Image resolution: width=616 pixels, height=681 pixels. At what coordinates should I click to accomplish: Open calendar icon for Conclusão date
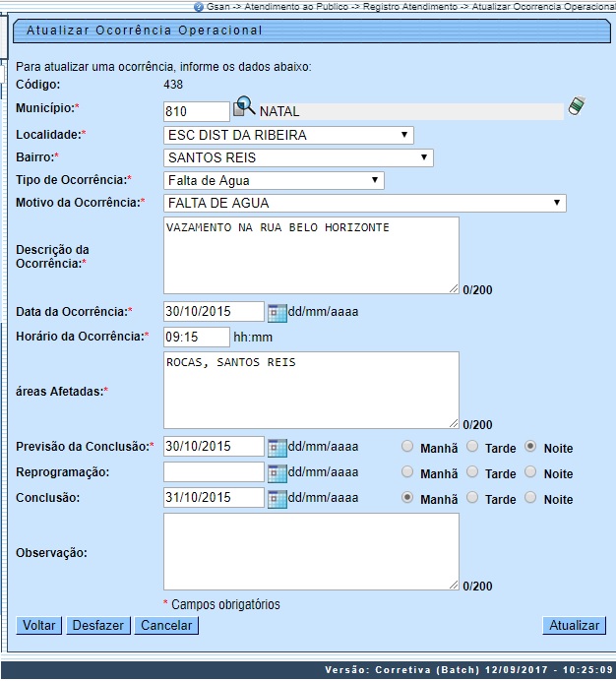tap(277, 498)
